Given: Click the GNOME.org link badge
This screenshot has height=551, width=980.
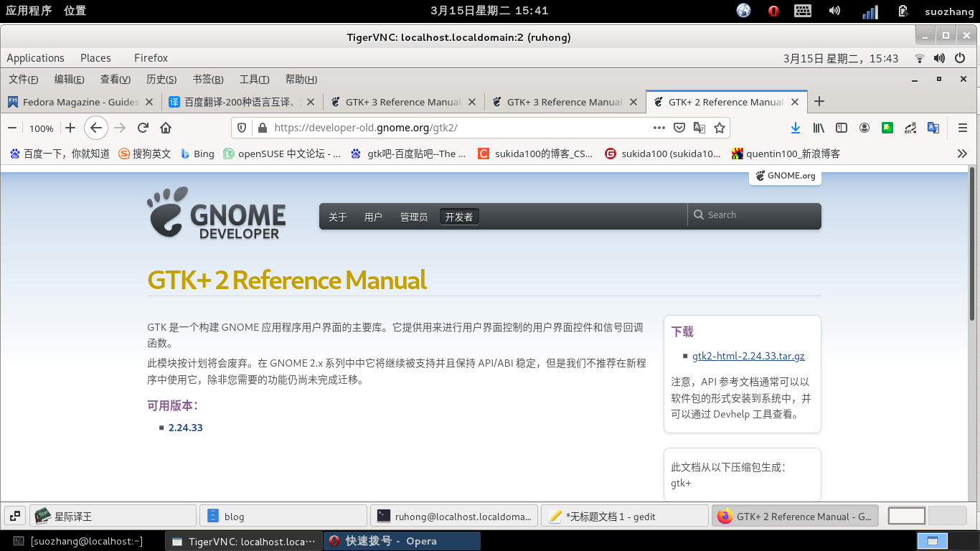Looking at the screenshot, I should pos(785,176).
